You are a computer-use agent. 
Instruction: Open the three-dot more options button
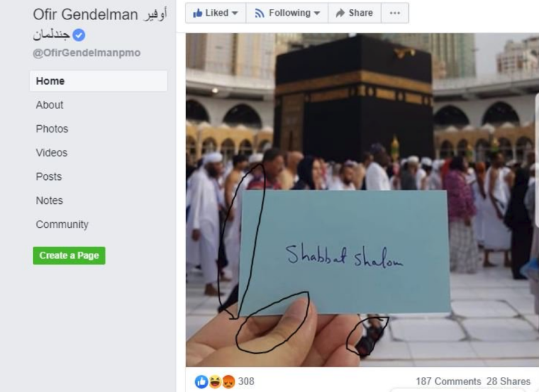(395, 13)
